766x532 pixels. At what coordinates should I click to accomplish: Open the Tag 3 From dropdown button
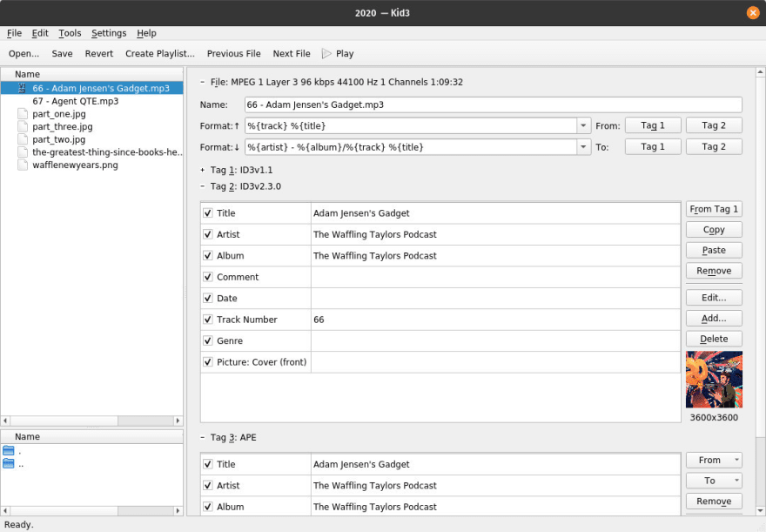714,461
